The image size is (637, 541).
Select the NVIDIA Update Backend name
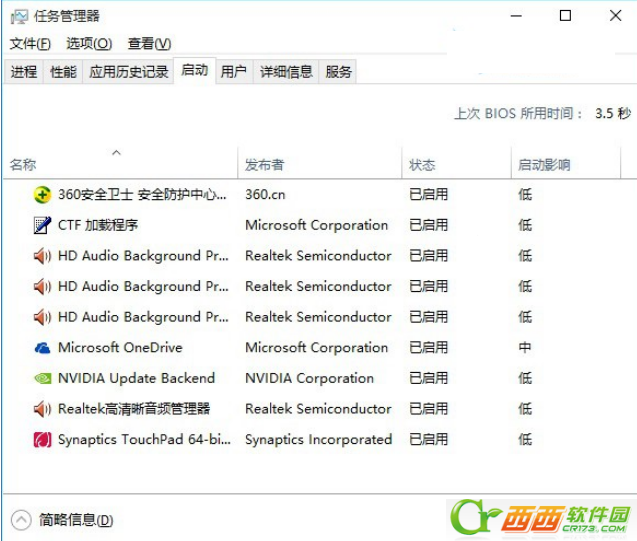[136, 378]
